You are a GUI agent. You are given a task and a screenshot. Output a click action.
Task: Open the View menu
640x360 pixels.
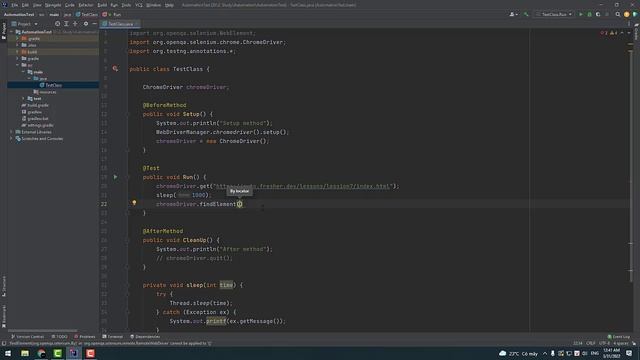coord(37,5)
